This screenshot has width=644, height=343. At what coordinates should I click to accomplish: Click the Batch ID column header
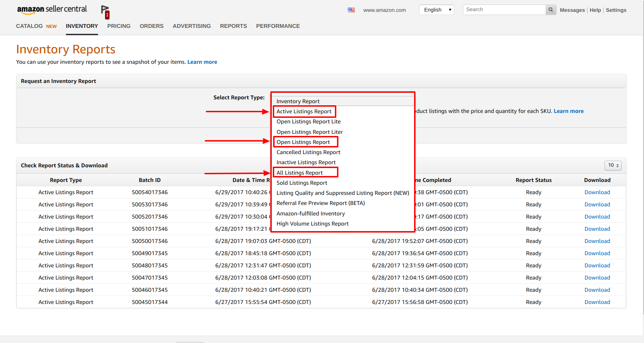click(x=150, y=180)
